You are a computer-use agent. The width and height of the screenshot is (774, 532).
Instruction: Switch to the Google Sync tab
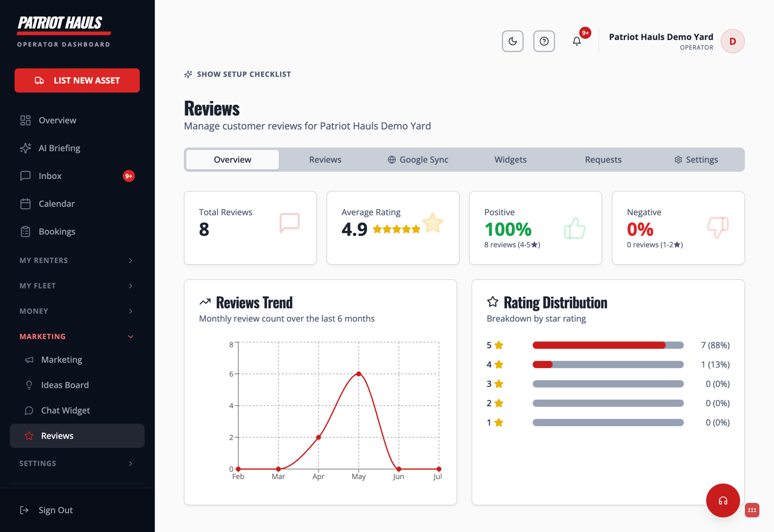418,160
